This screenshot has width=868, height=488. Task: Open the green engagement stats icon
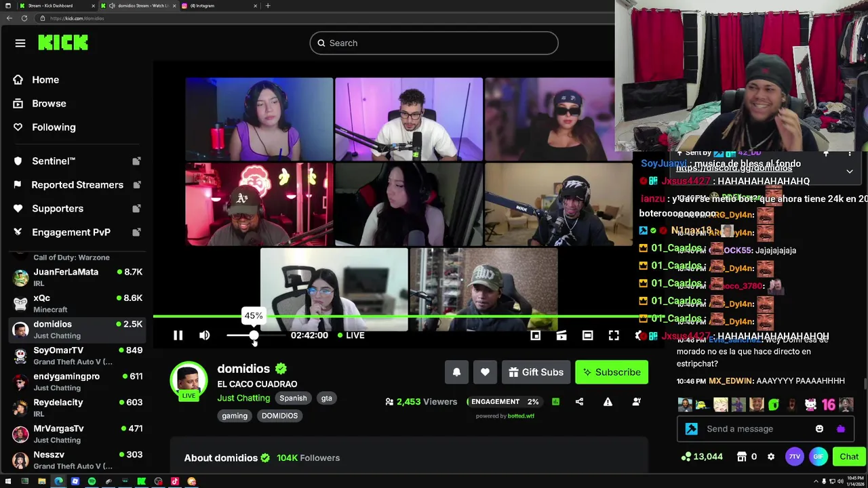(555, 402)
